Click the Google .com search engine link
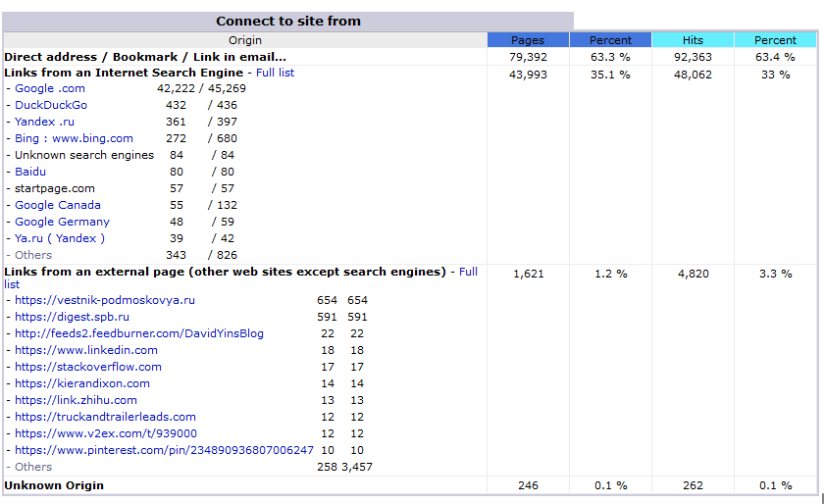This screenshot has width=824, height=504. coord(50,88)
